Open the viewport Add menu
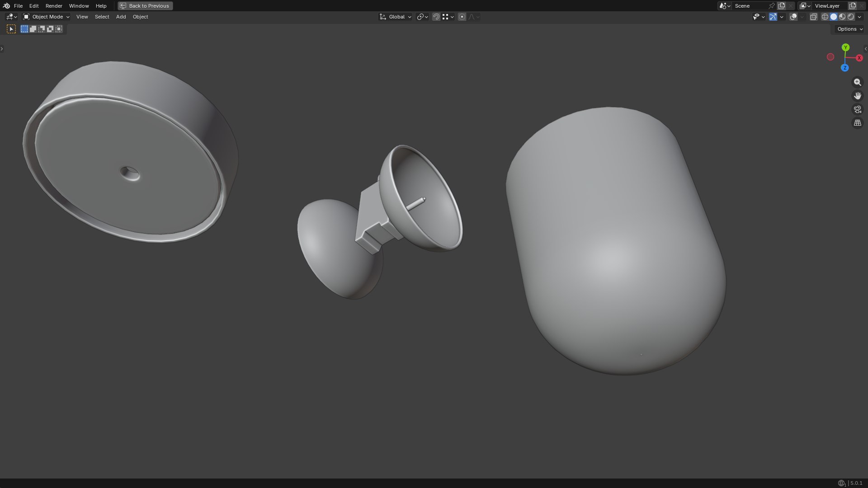This screenshot has width=868, height=488. point(121,17)
